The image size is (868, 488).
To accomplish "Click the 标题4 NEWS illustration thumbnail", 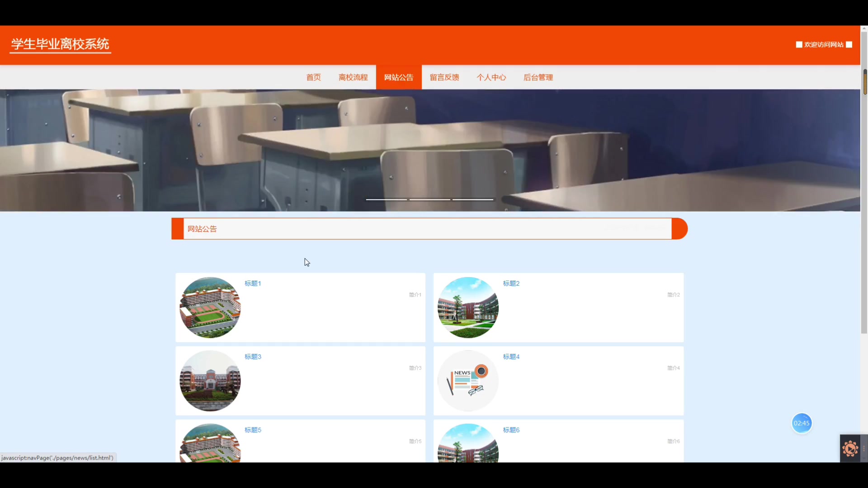I will point(468,381).
